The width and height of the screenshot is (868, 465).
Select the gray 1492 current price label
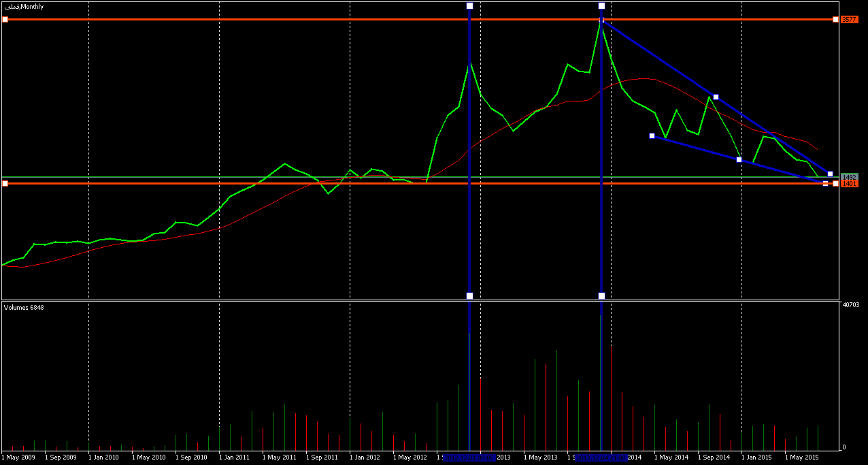tap(849, 177)
